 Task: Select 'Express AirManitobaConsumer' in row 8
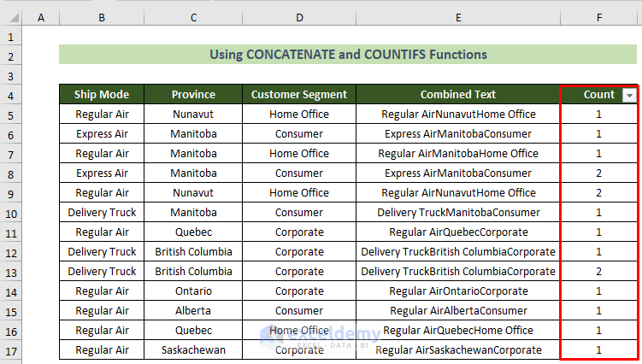(458, 173)
